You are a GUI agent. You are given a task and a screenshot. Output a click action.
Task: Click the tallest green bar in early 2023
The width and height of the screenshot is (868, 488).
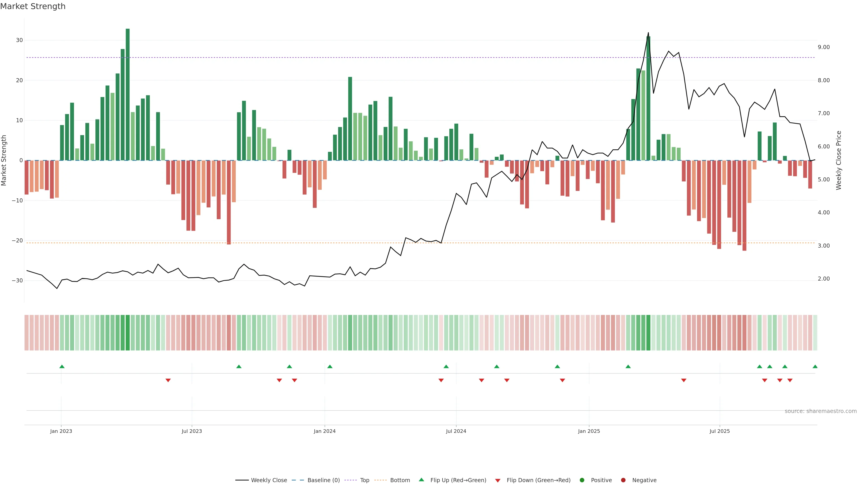128,94
